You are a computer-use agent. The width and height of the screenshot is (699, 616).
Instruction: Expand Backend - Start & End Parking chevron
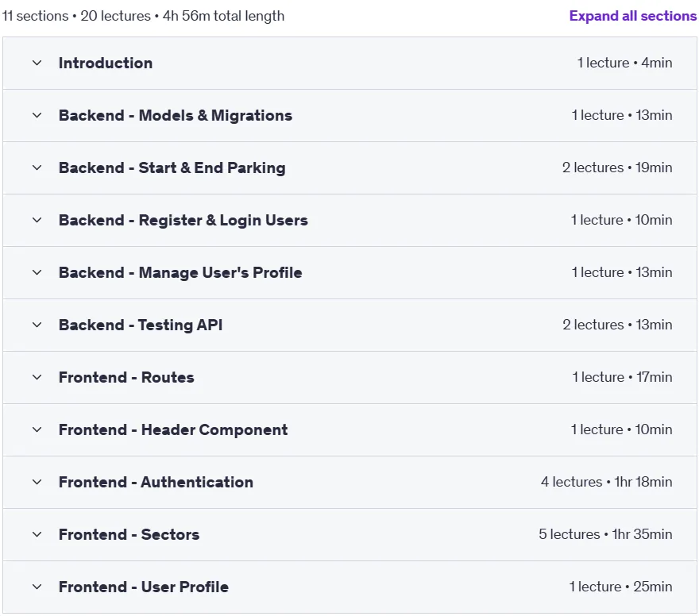(x=37, y=168)
